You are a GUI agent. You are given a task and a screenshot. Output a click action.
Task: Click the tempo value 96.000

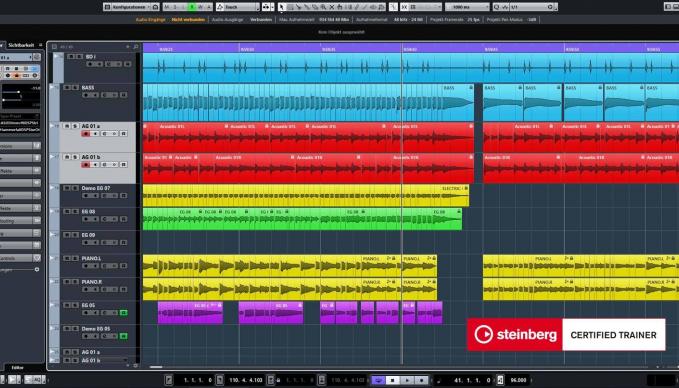pyautogui.click(x=518, y=380)
